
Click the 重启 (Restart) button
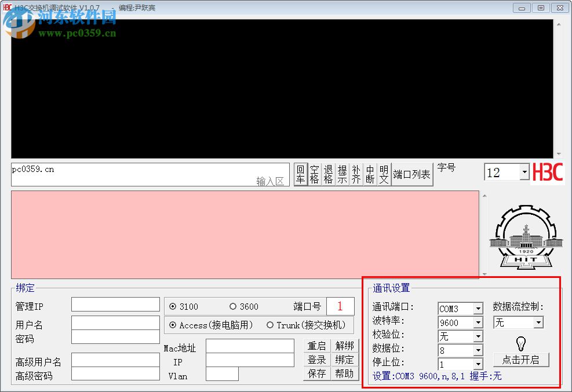click(316, 346)
